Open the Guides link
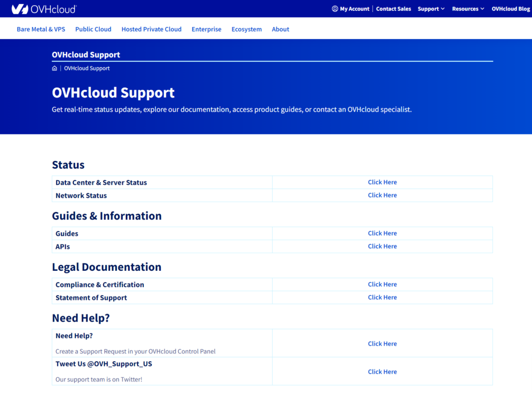Screen dimensions: 532x398 382,233
